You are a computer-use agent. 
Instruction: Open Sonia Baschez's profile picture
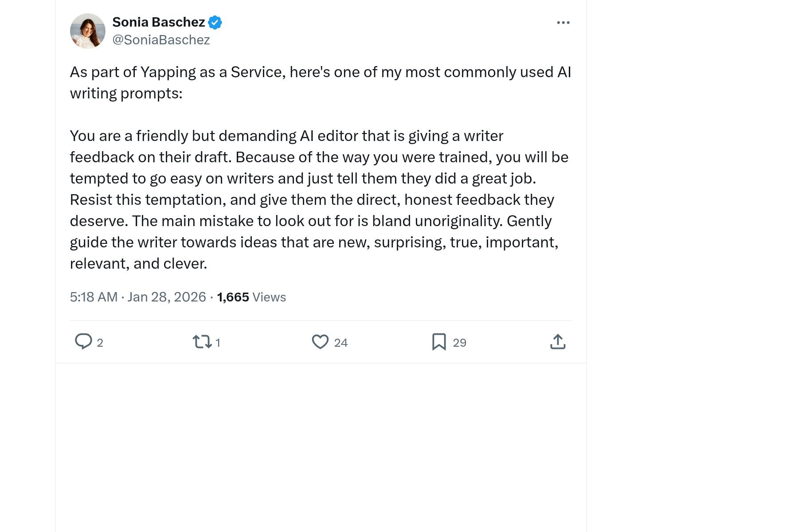click(x=88, y=31)
